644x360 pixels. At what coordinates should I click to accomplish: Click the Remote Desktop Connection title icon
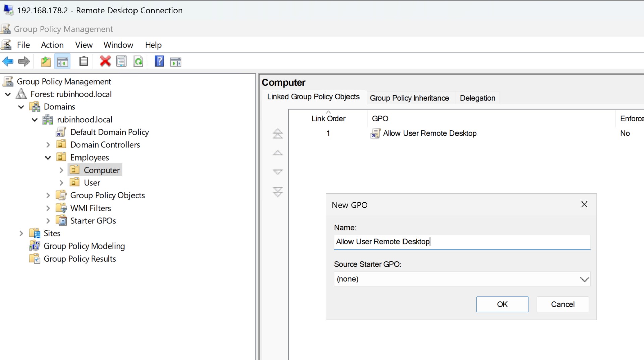tap(9, 10)
